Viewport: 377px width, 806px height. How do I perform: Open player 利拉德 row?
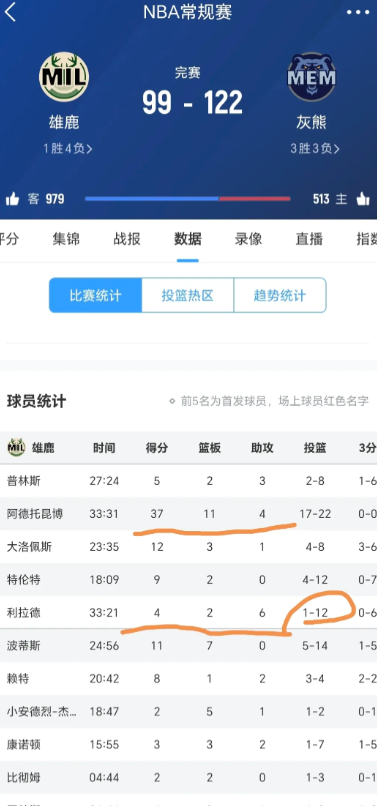[188, 613]
